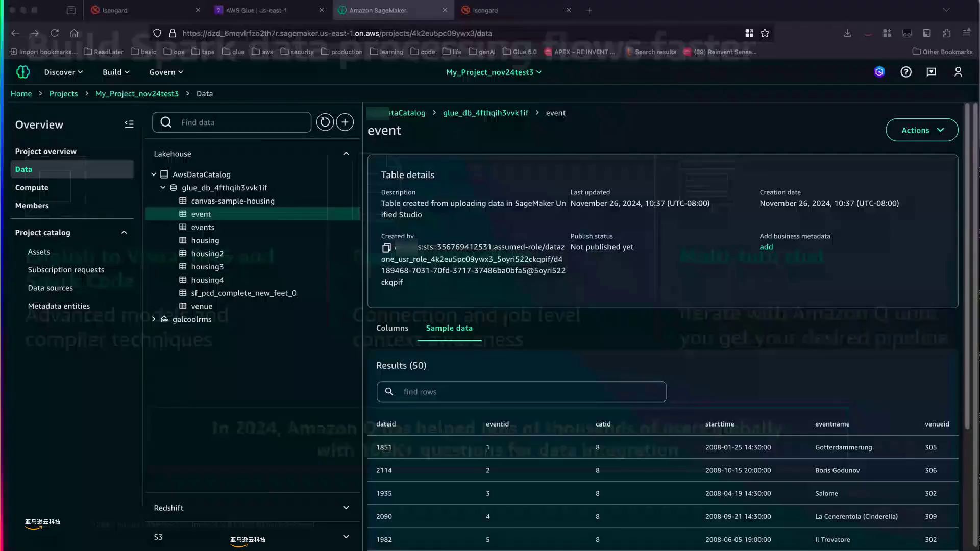The image size is (980, 551).
Task: Open the user profile icon
Action: [x=958, y=72]
